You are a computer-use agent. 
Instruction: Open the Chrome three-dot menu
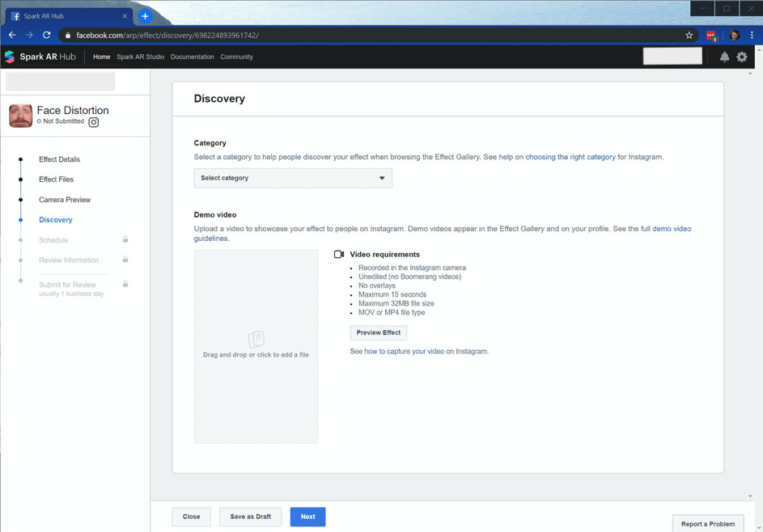752,35
